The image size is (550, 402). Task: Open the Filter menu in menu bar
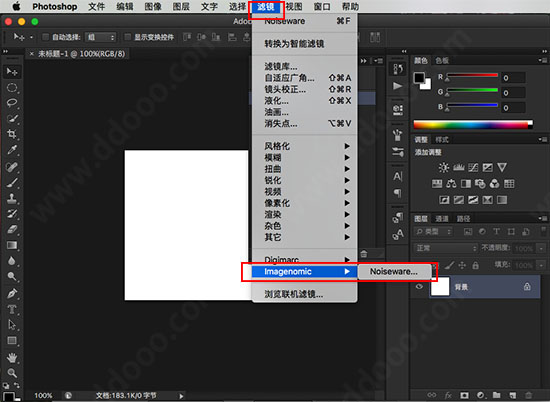tap(266, 7)
